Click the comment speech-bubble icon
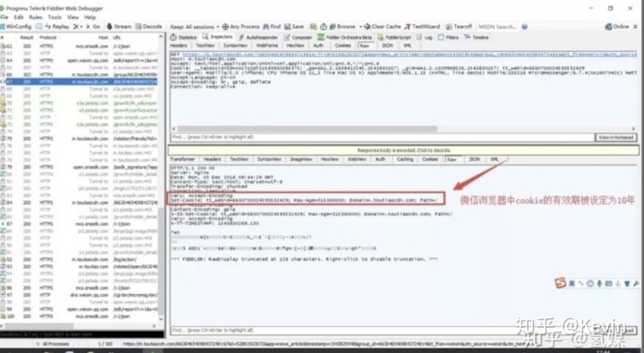The width and height of the screenshot is (644, 353). (38, 27)
